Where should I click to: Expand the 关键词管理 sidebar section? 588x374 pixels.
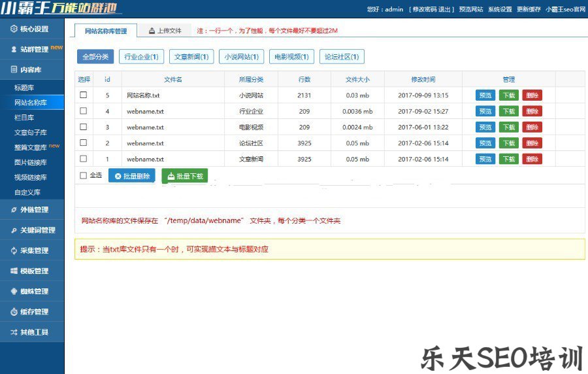click(32, 230)
